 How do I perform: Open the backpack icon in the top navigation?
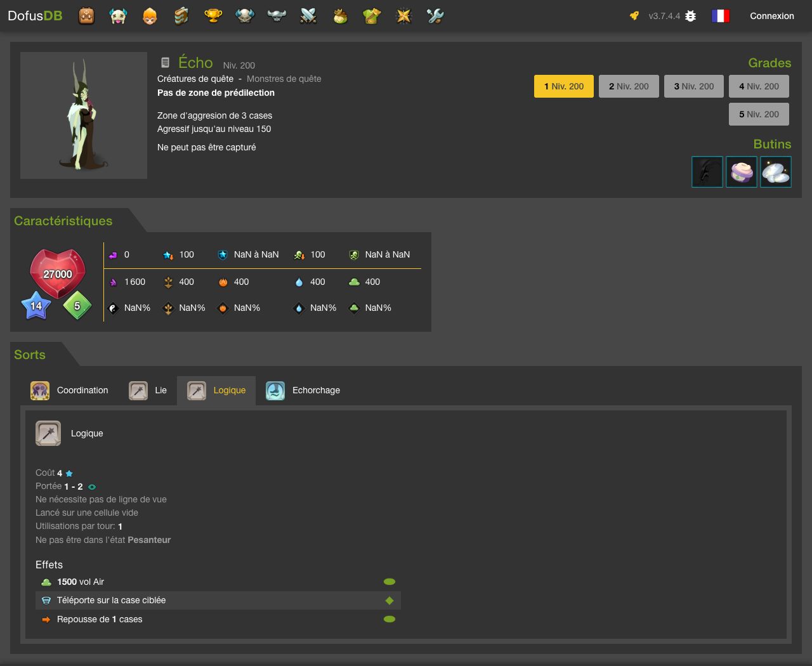[x=86, y=16]
